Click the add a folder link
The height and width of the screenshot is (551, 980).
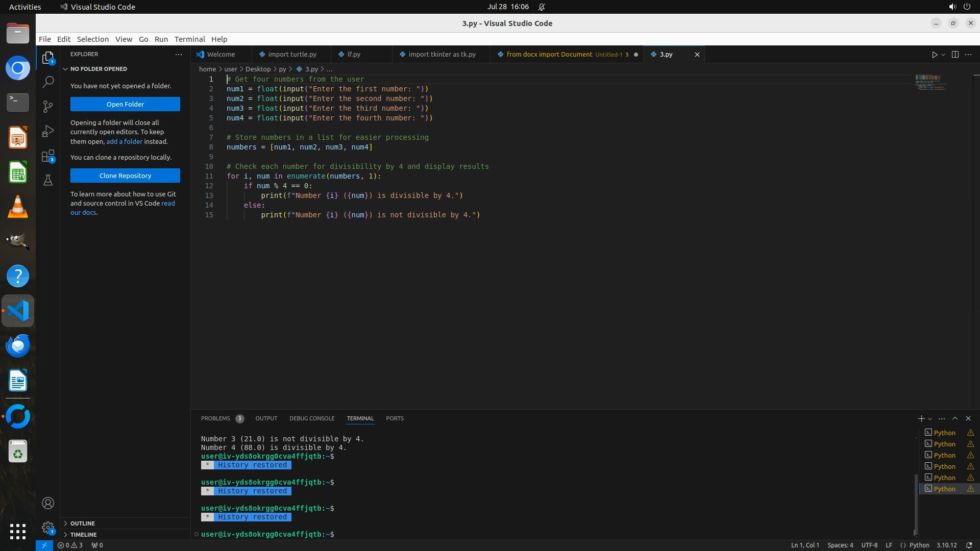coord(124,141)
